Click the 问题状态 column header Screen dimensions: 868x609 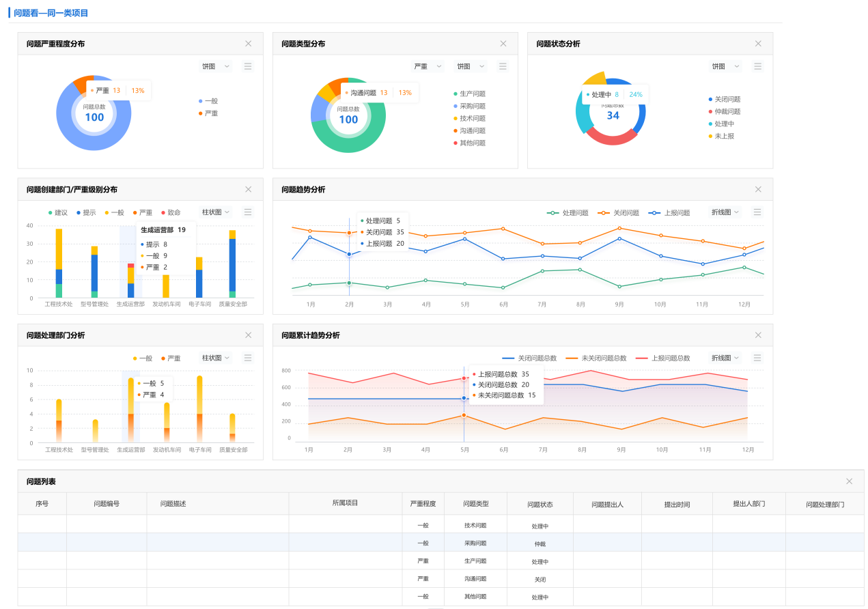pos(540,505)
